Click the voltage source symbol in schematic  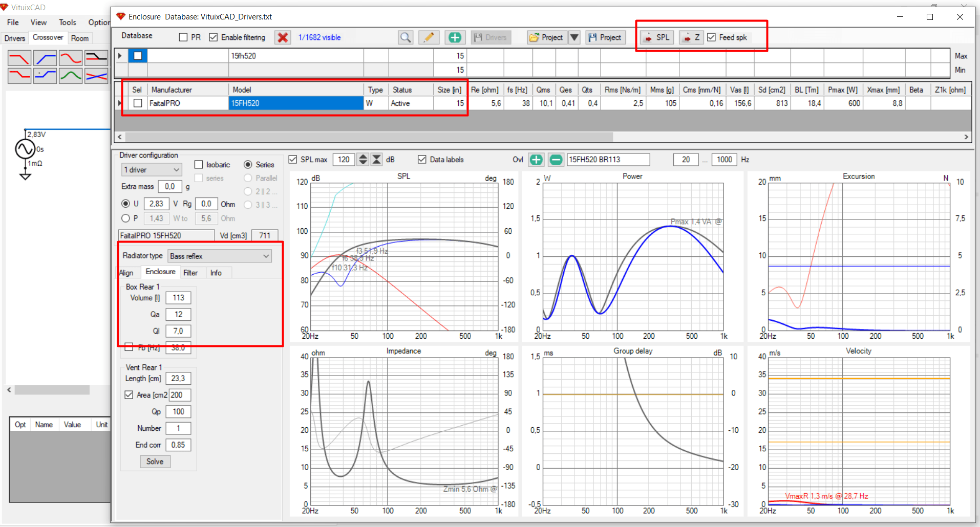(x=25, y=149)
